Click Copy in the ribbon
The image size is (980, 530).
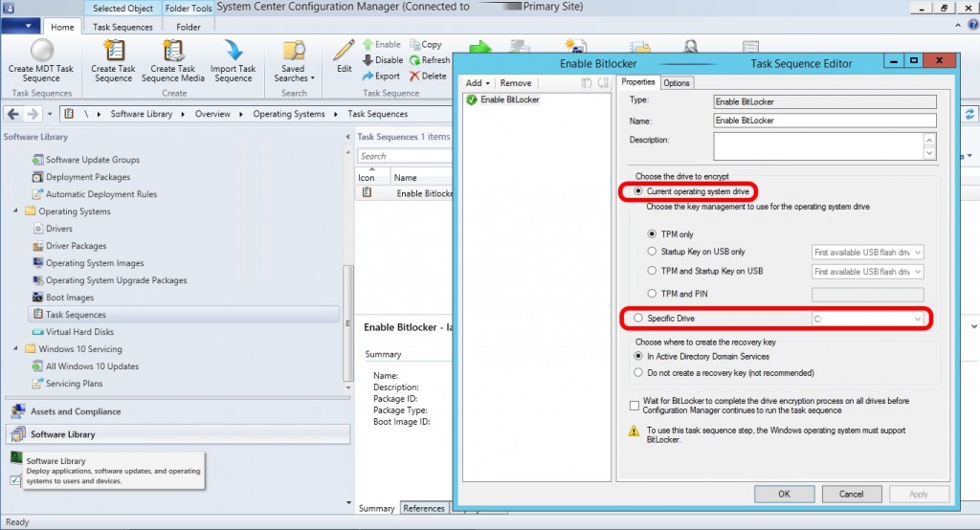click(426, 44)
